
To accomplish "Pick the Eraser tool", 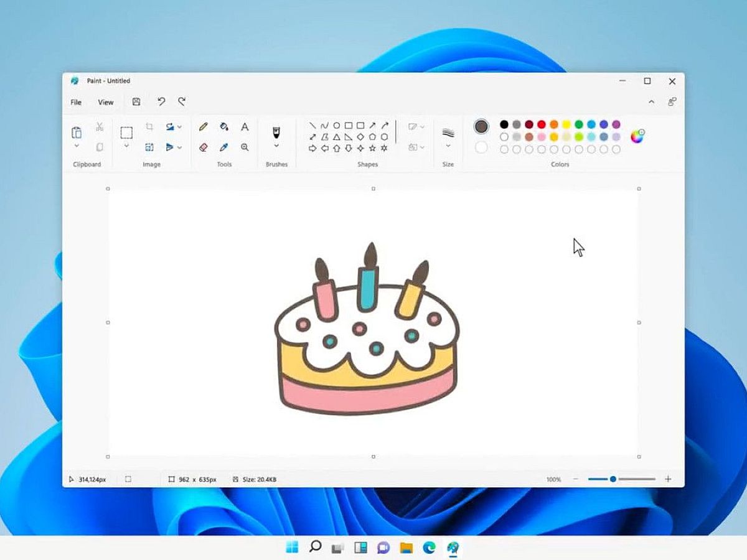I will point(203,147).
